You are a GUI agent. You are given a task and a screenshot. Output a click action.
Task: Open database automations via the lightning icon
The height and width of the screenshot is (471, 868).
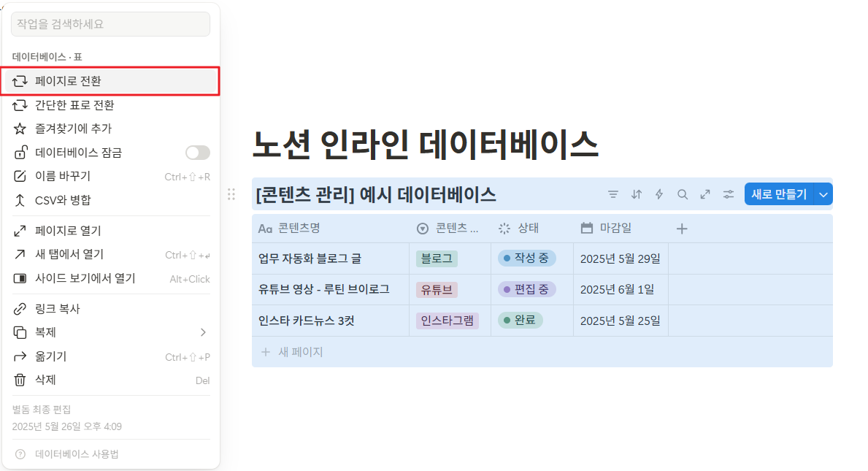659,194
